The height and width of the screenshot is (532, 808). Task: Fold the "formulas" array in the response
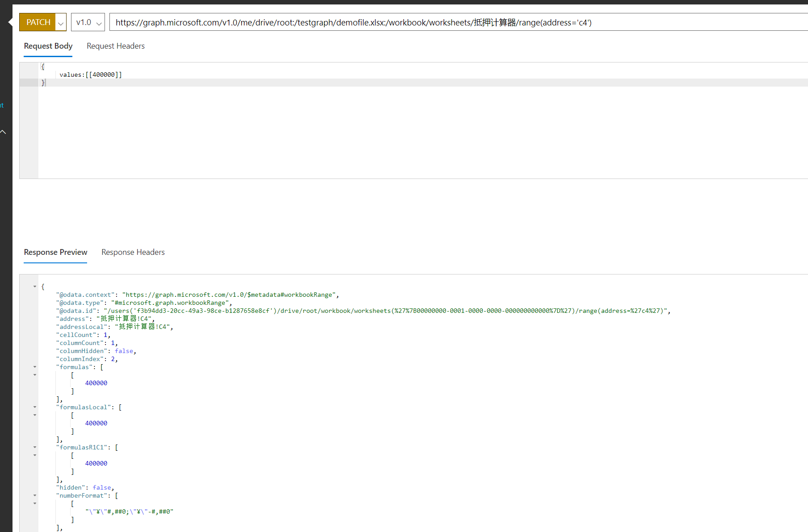tap(35, 367)
